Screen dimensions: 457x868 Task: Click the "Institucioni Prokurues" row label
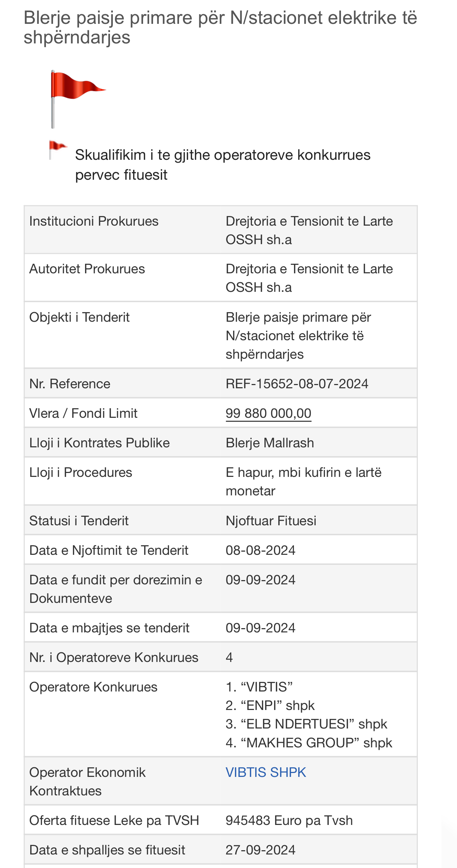click(94, 221)
